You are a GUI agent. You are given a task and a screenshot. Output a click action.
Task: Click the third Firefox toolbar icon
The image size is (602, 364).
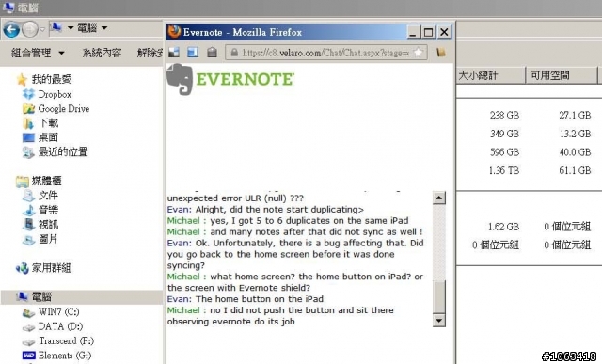click(x=212, y=53)
